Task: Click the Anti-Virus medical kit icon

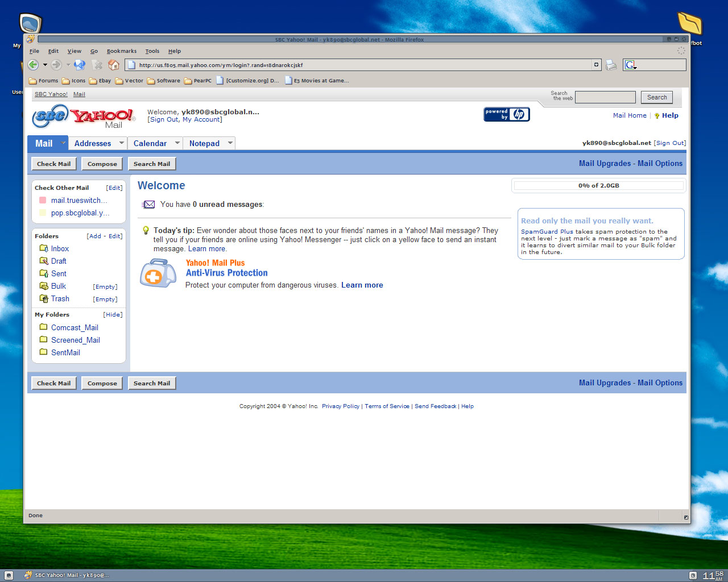Action: pyautogui.click(x=158, y=273)
